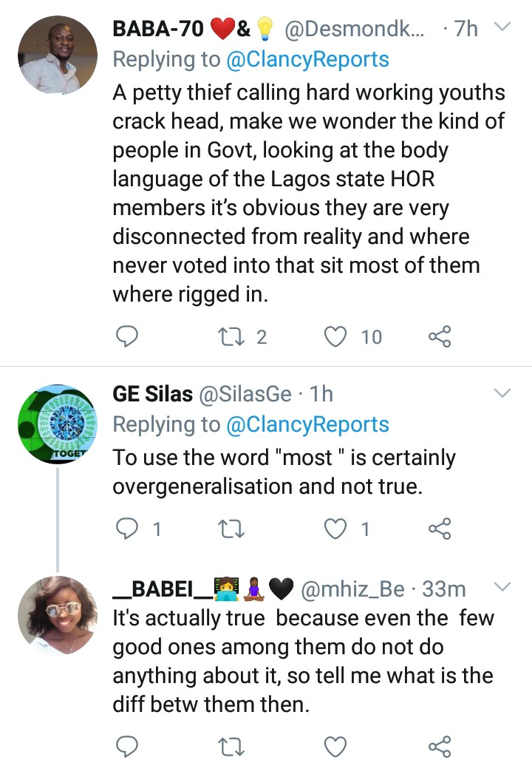Expand options menu for GE Silas's tweet

pyautogui.click(x=502, y=392)
